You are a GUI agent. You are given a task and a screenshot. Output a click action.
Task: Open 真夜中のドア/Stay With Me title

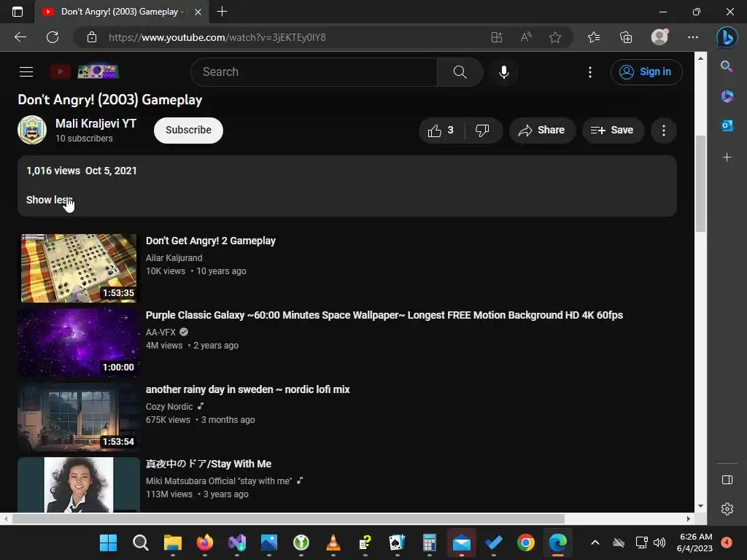(x=209, y=464)
